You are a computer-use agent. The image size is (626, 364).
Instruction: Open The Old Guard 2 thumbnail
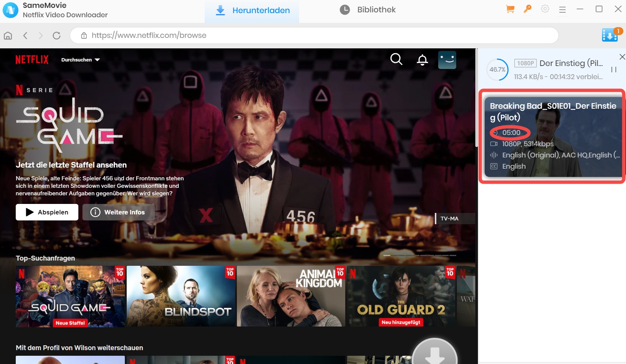pyautogui.click(x=401, y=296)
